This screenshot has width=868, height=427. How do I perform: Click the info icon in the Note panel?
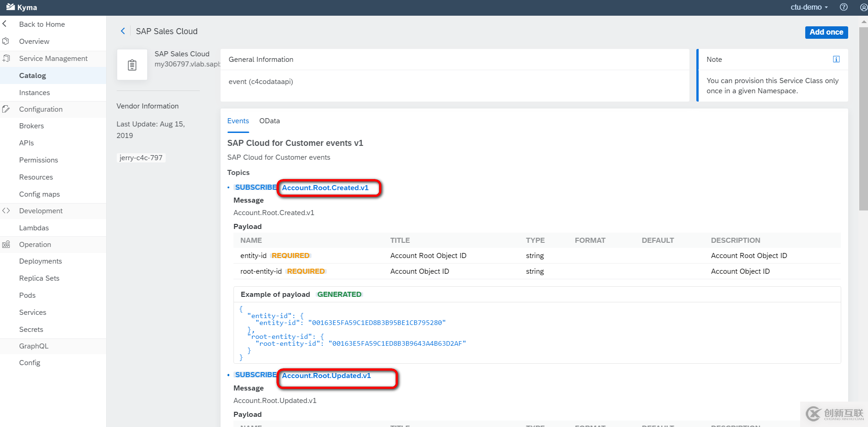pos(836,59)
